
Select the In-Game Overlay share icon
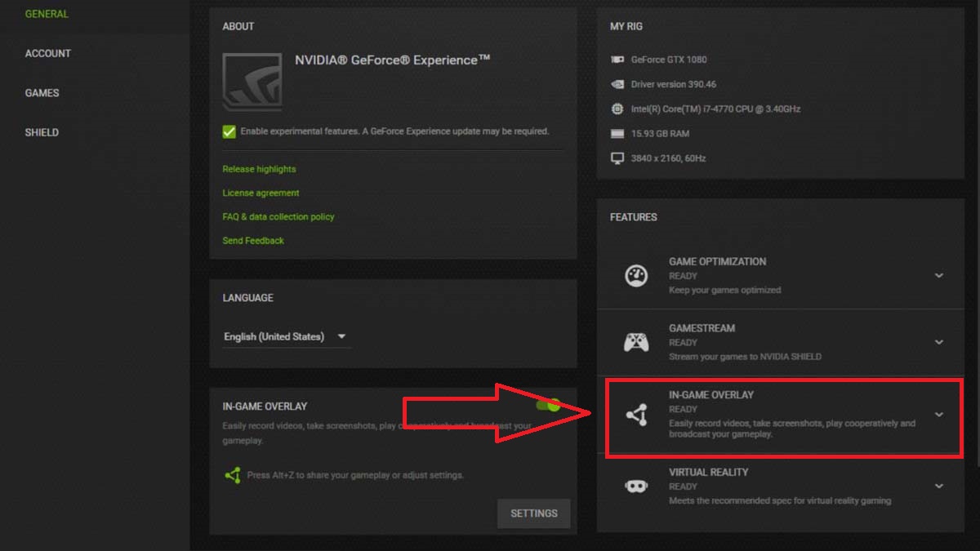coord(637,416)
